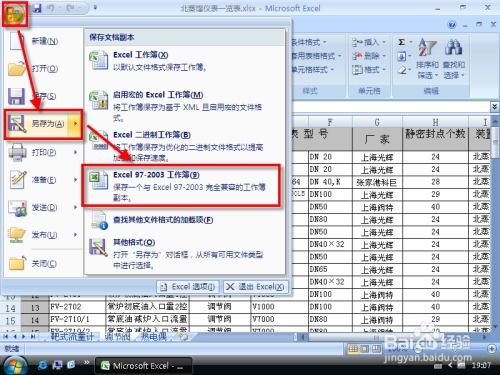Image resolution: width=500 pixels, height=375 pixels.
Task: Click the 新建 blank page icon
Action: (x=17, y=41)
